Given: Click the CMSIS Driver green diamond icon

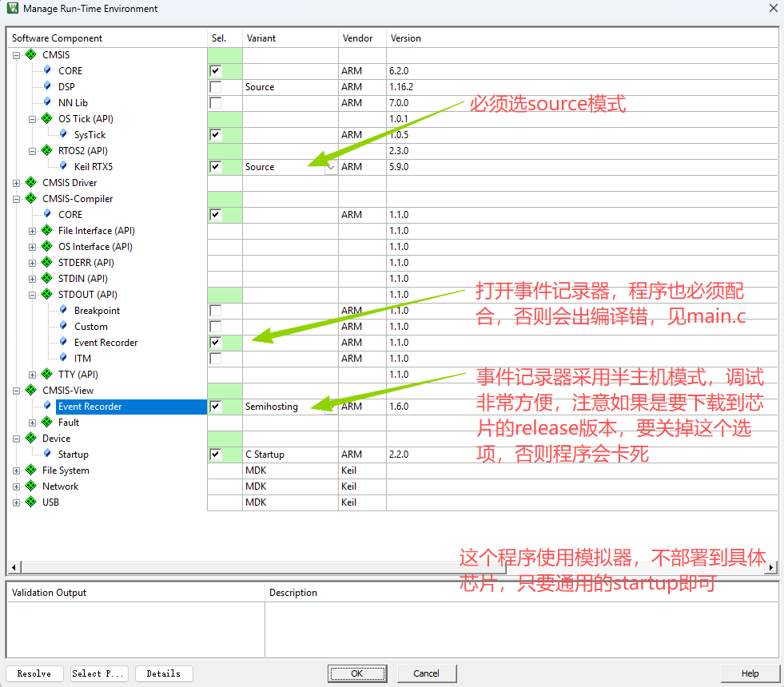Looking at the screenshot, I should coord(31,182).
